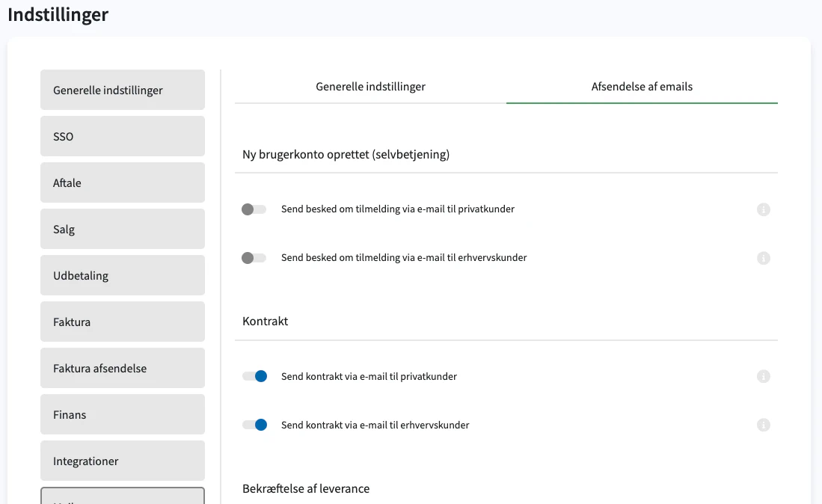Image resolution: width=822 pixels, height=504 pixels.
Task: Click the Indstillinger page heading
Action: click(58, 15)
